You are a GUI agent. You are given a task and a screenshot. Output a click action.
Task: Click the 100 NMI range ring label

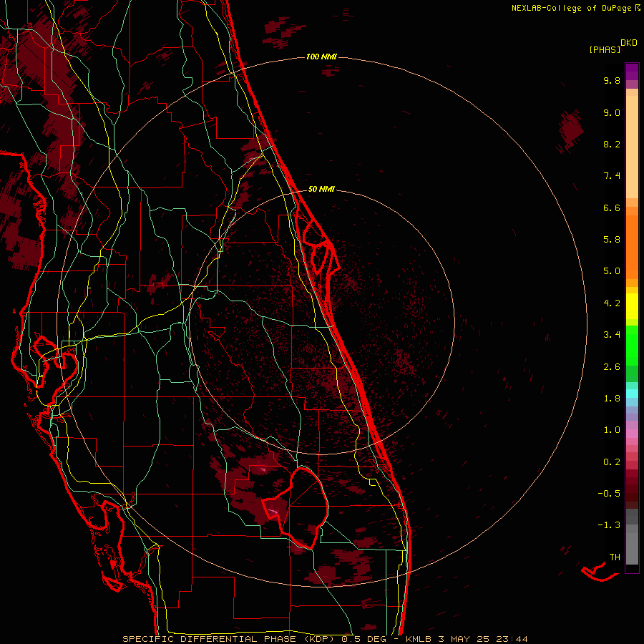click(x=321, y=57)
